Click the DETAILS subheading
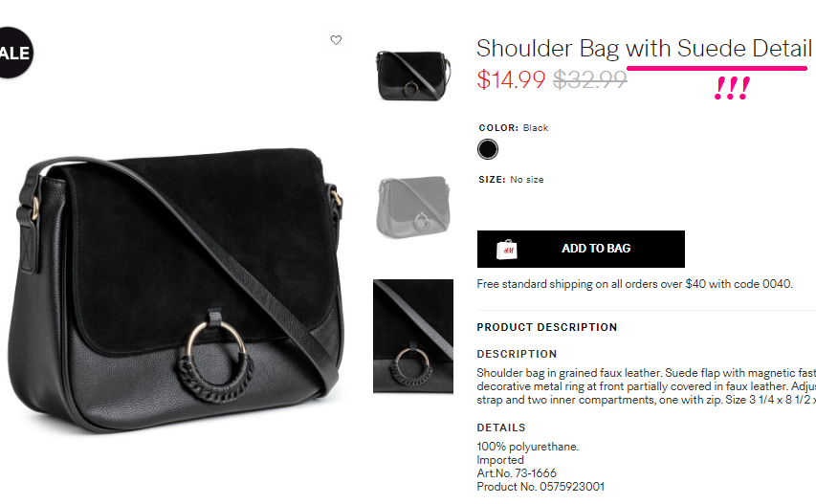Viewport: 816px width, 504px height. point(501,427)
